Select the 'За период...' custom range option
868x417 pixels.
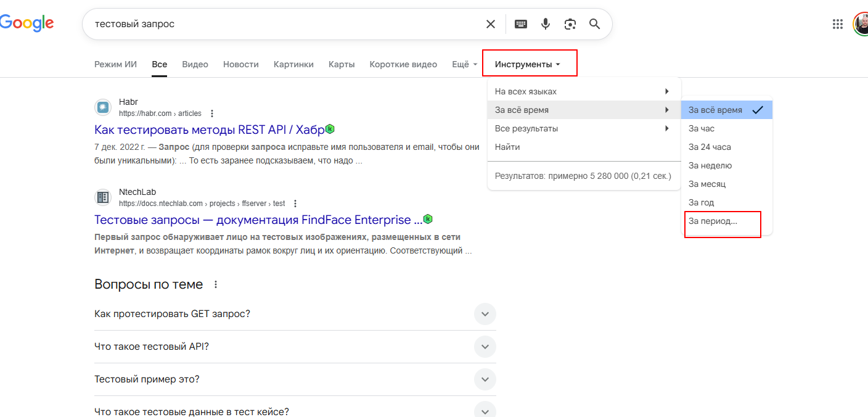coord(713,221)
